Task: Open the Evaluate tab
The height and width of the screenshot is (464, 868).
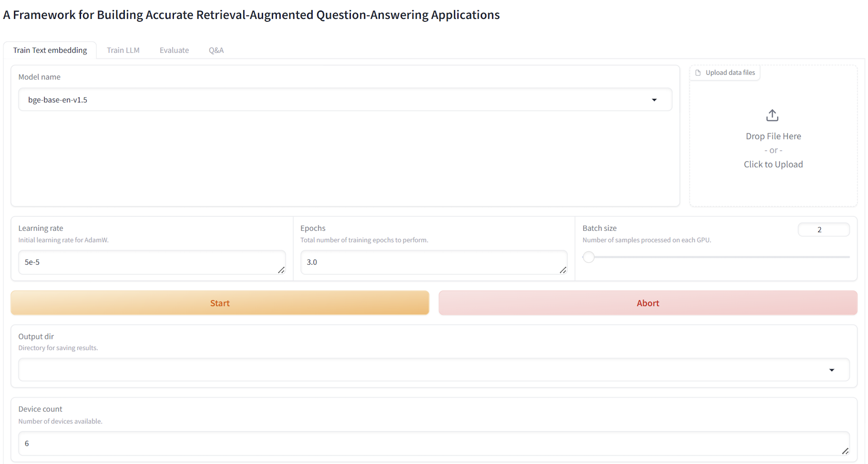Action: pos(174,50)
